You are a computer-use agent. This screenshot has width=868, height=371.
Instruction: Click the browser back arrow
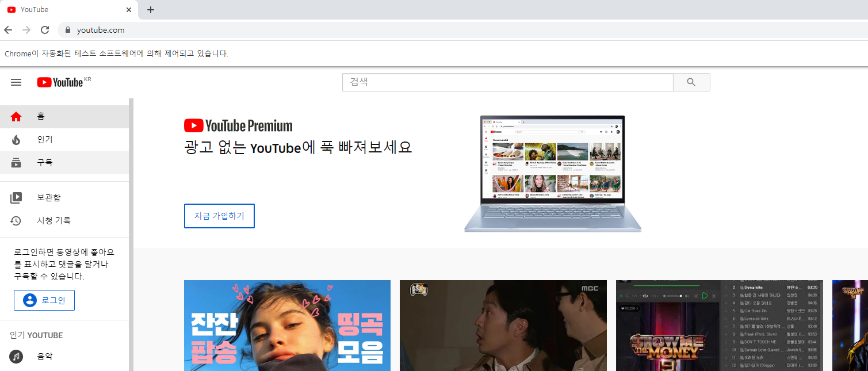pos(8,30)
